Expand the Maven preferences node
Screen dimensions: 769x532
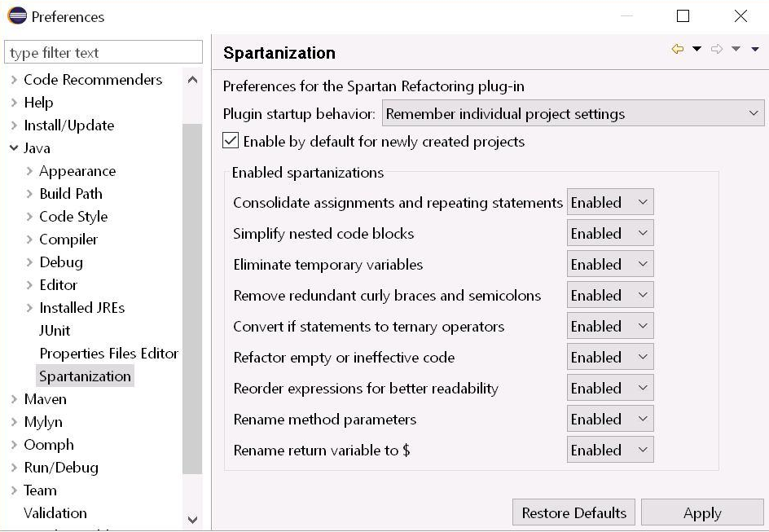click(x=14, y=399)
